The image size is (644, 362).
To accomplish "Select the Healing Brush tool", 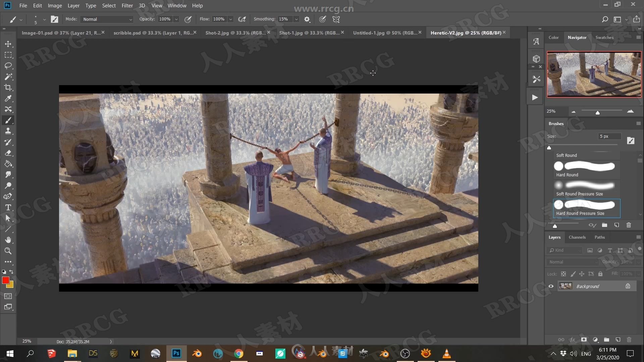I will [8, 109].
